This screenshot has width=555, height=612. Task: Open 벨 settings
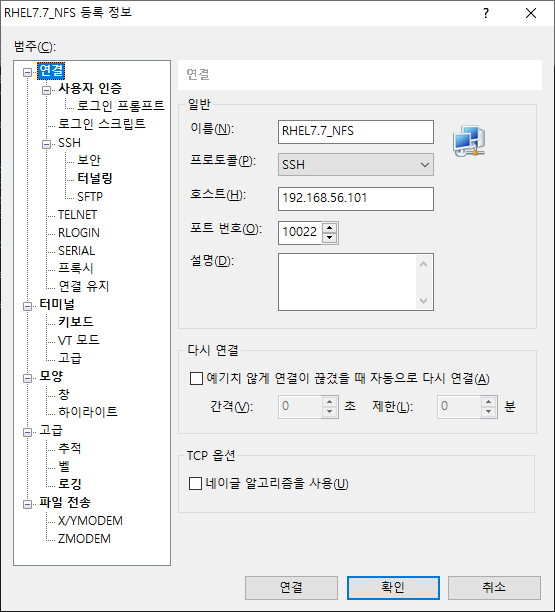(64, 466)
